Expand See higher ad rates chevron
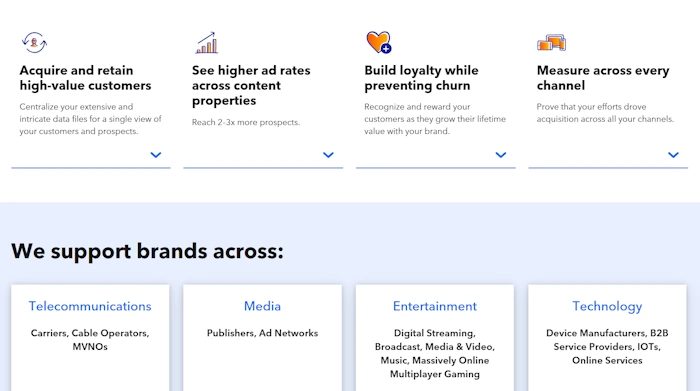The width and height of the screenshot is (700, 391). [x=328, y=155]
